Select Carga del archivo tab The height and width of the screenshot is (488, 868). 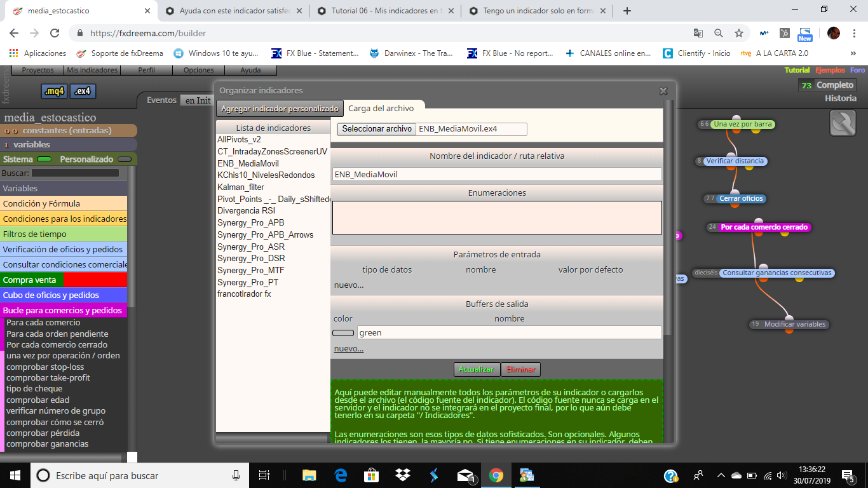click(x=381, y=108)
